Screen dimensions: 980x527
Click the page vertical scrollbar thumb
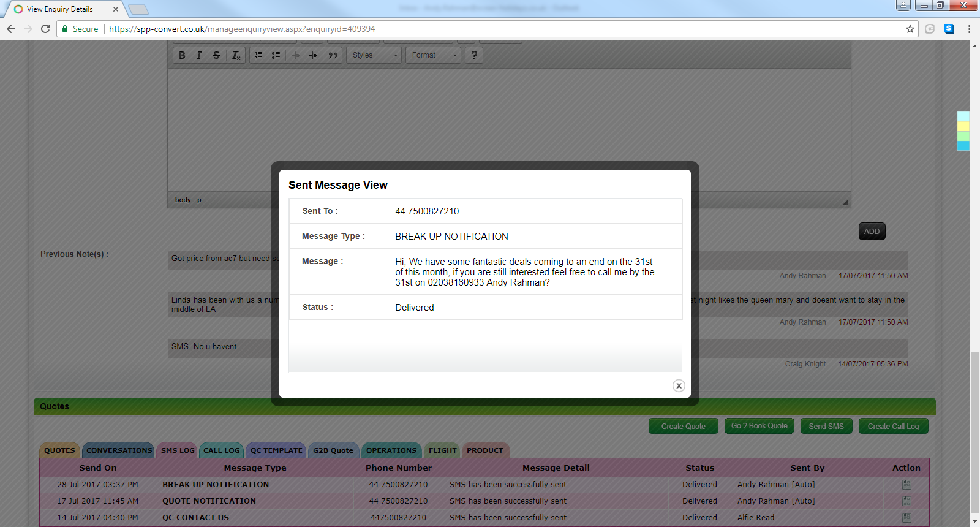(x=974, y=432)
